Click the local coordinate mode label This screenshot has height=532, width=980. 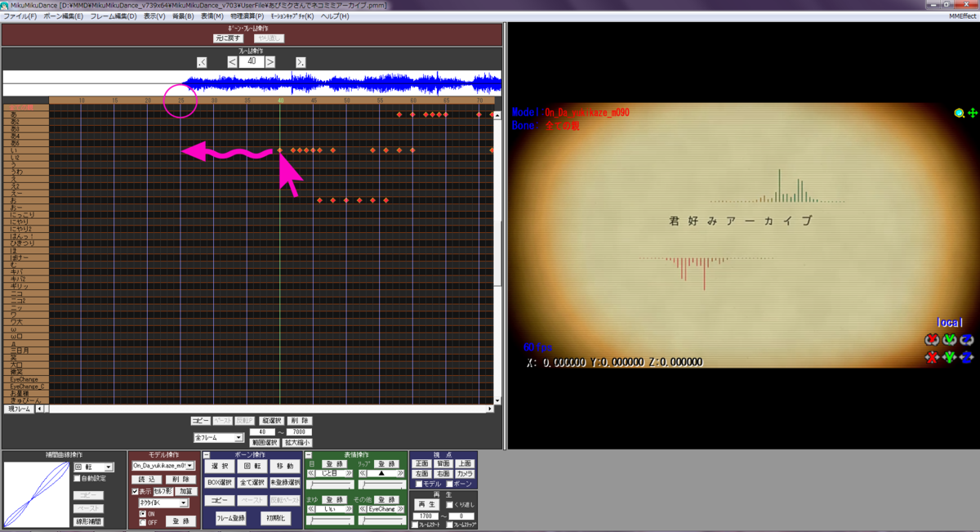pyautogui.click(x=951, y=323)
